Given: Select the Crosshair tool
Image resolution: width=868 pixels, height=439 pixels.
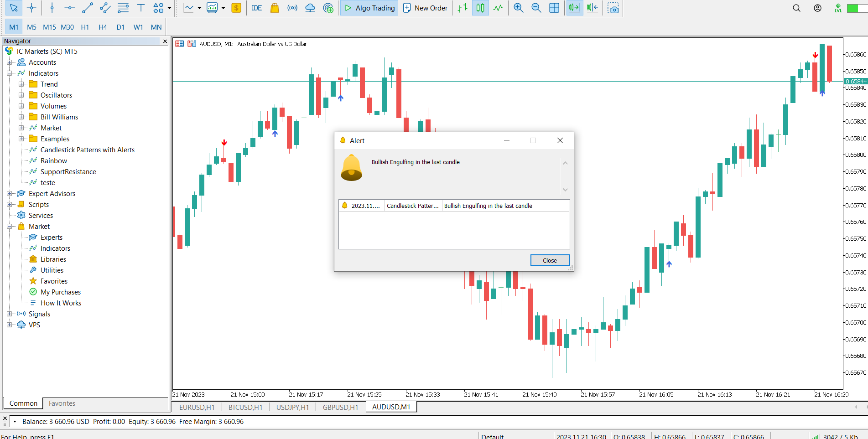Looking at the screenshot, I should [x=32, y=8].
